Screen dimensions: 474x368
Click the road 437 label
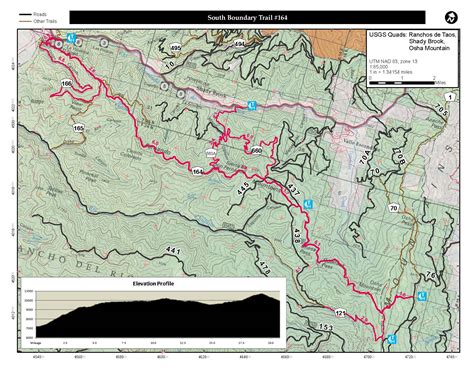point(293,189)
